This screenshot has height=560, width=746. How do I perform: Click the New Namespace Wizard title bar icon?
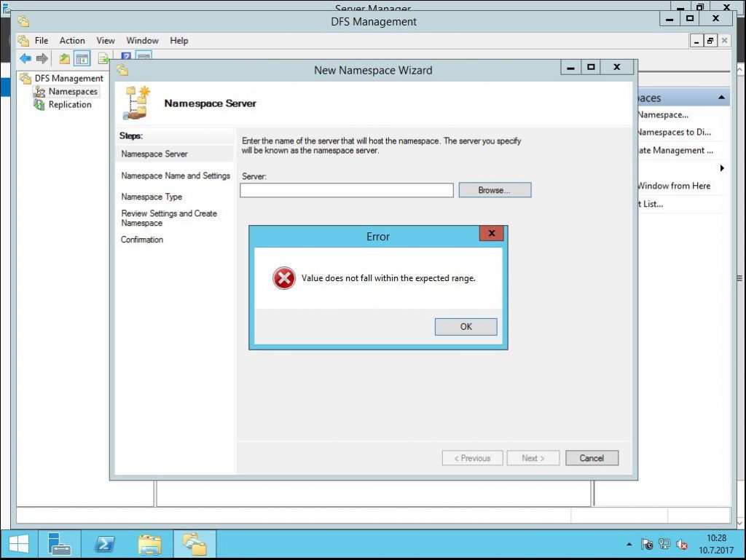pos(122,71)
